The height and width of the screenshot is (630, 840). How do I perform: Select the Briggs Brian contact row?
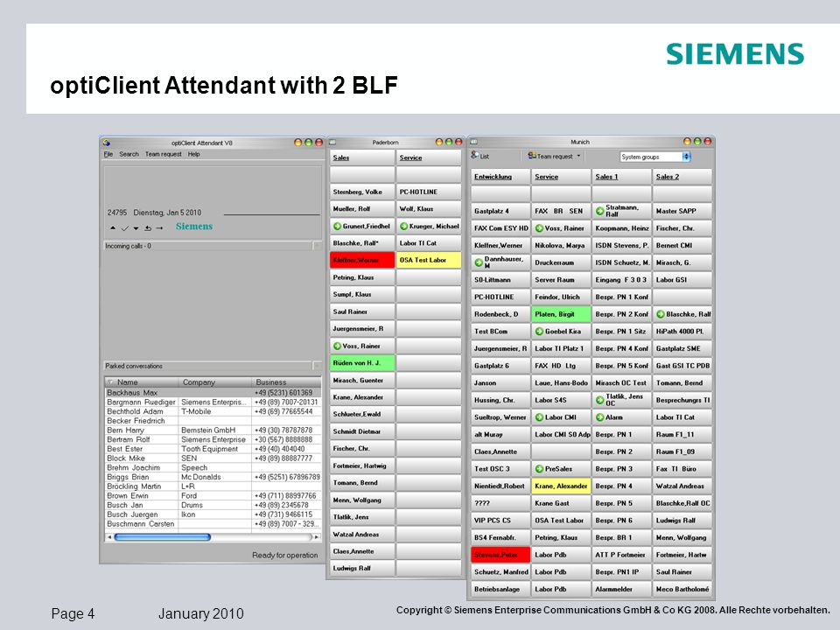pyautogui.click(x=213, y=477)
